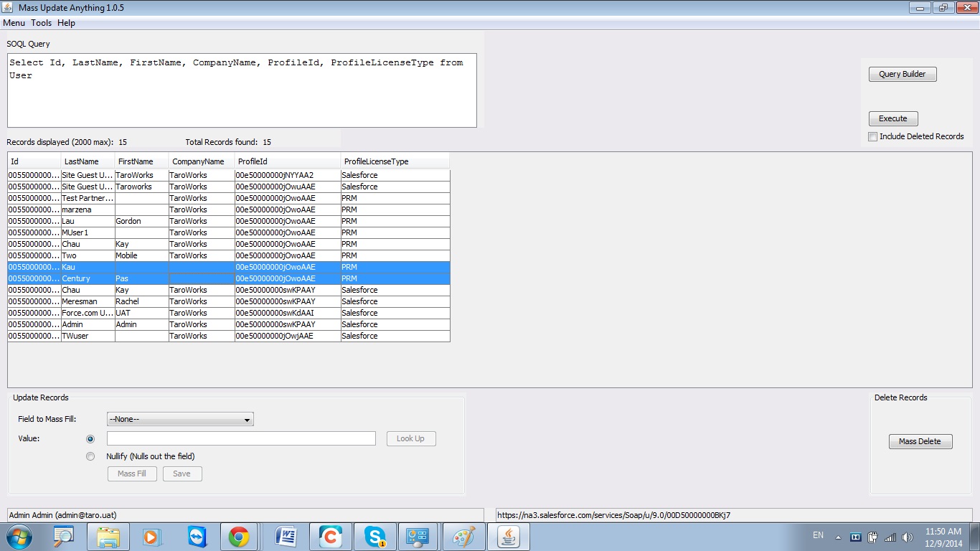Sort by the FirstName column header

tap(142, 161)
